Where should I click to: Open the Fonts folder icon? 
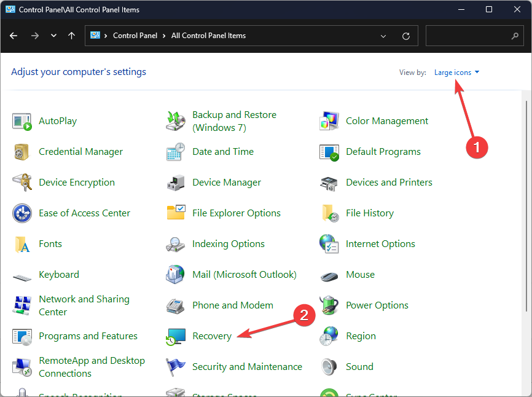[x=22, y=244]
